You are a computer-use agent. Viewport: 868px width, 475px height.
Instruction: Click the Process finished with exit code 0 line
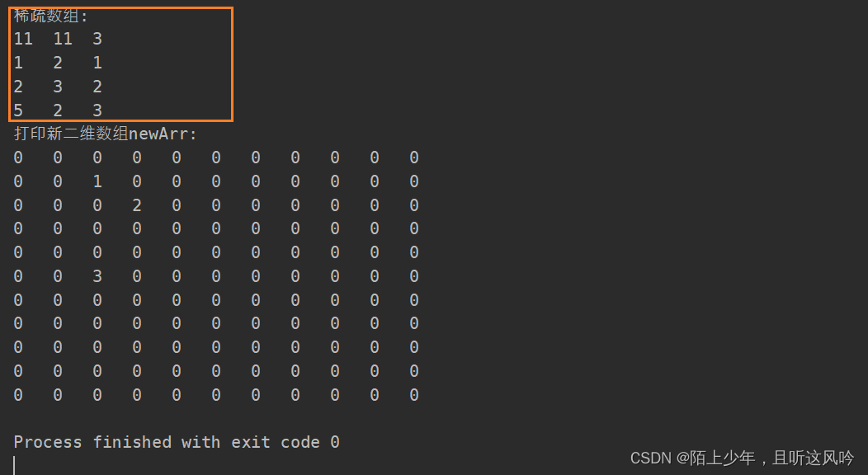177,442
